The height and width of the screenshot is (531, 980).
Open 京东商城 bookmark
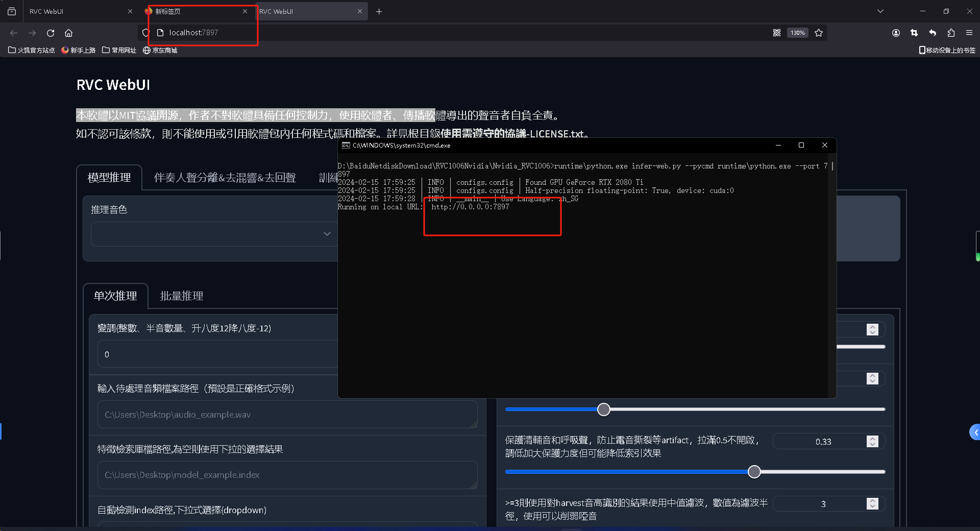(x=160, y=50)
